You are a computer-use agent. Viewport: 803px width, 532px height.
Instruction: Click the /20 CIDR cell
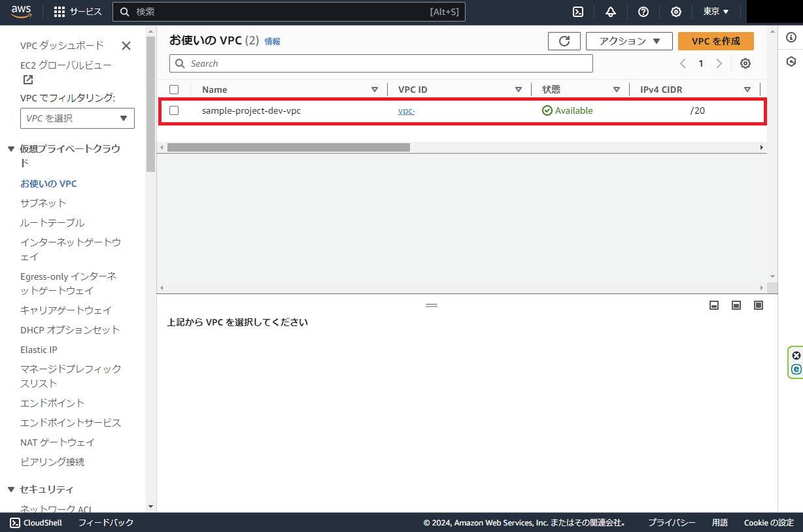point(697,110)
